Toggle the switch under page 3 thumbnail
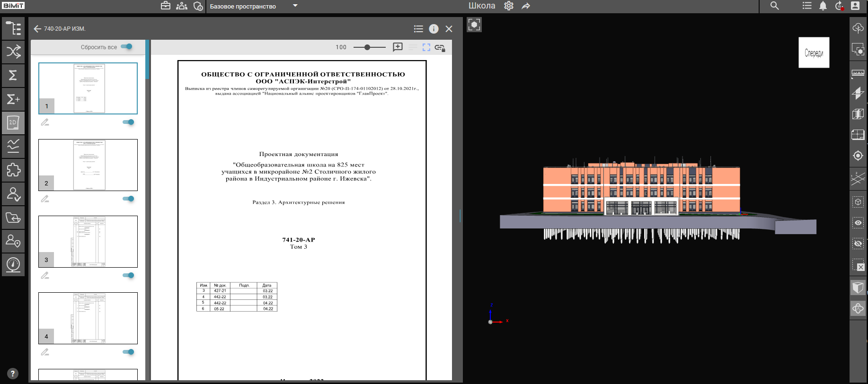The width and height of the screenshot is (868, 384). pos(128,275)
